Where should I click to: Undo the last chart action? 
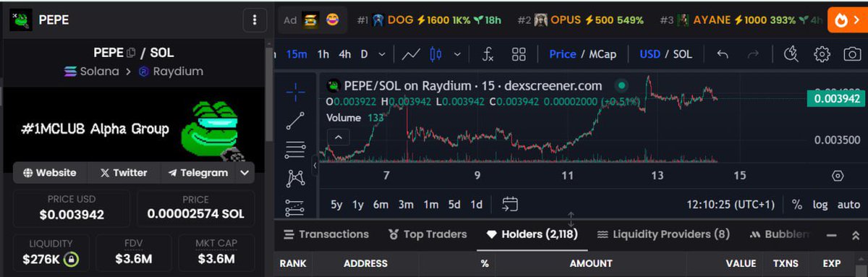[x=722, y=54]
